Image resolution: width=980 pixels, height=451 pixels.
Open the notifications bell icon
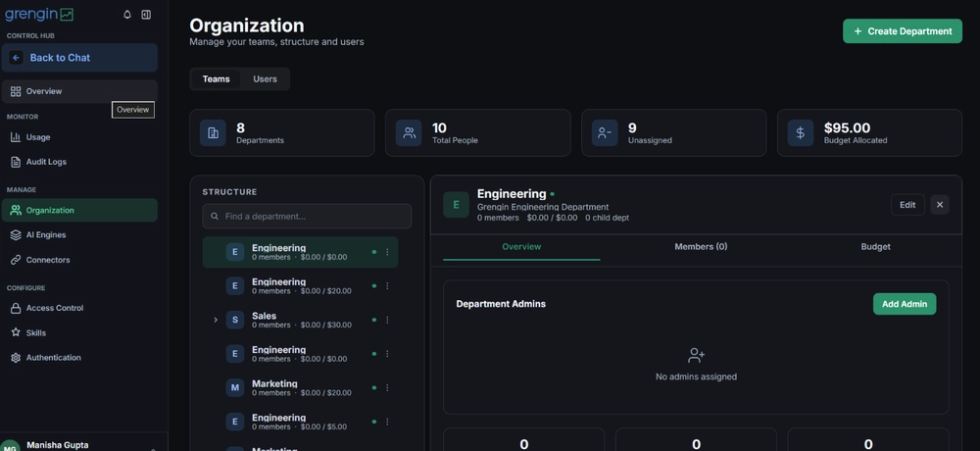tap(127, 15)
